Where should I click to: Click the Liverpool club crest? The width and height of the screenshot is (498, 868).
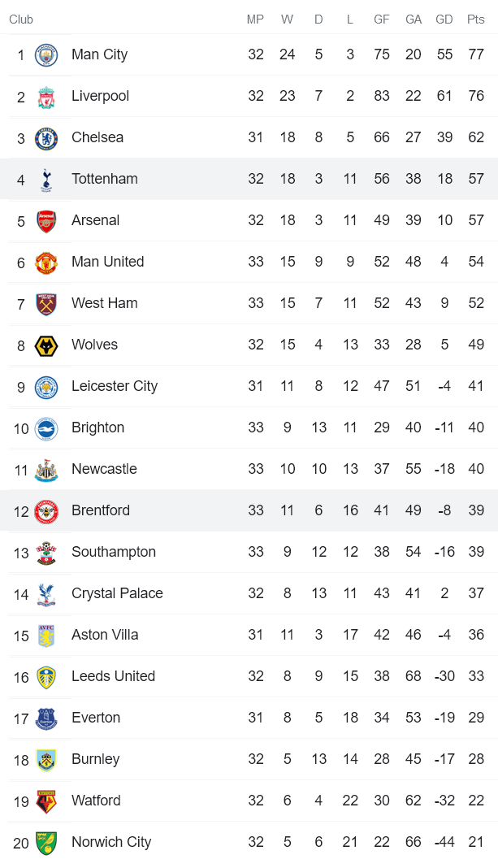46,97
